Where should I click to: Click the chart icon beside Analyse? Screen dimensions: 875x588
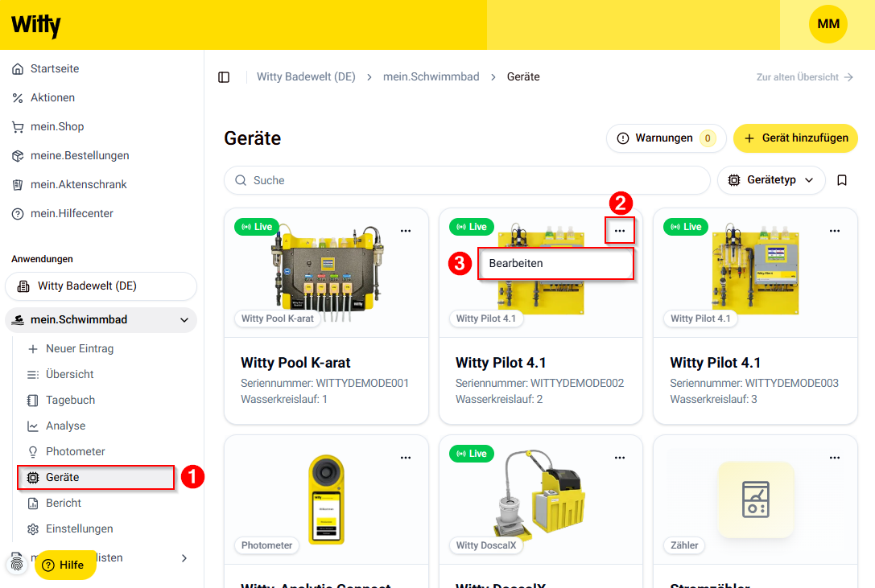coord(33,426)
